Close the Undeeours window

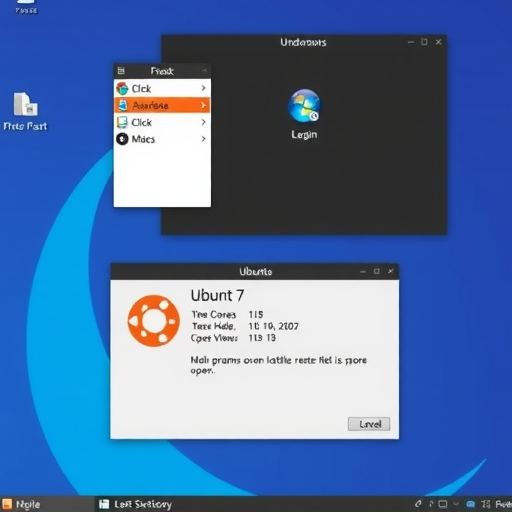click(439, 42)
